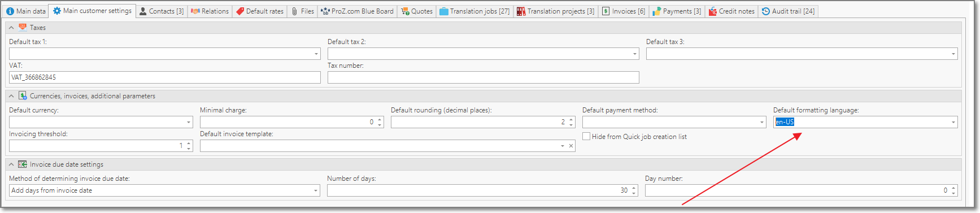Open the Credit notes tab

point(732,11)
